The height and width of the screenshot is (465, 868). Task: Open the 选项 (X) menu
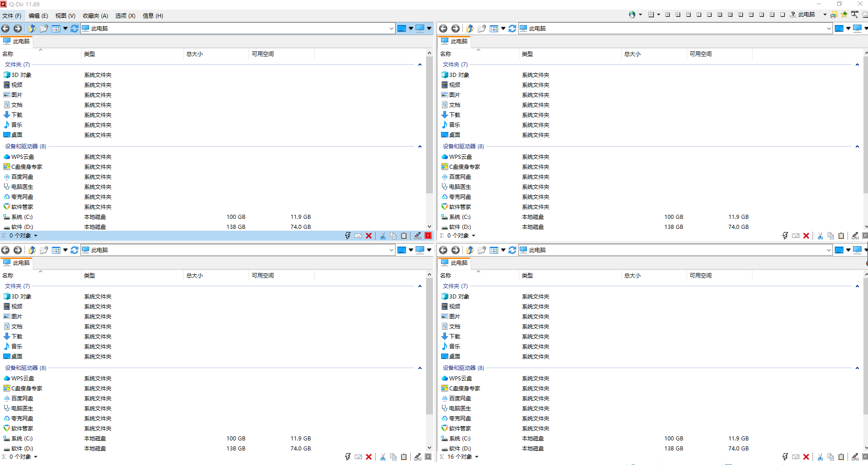pyautogui.click(x=125, y=15)
